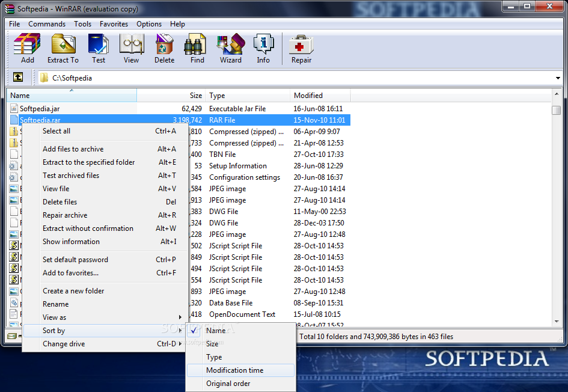Choose Set default password

click(105, 260)
